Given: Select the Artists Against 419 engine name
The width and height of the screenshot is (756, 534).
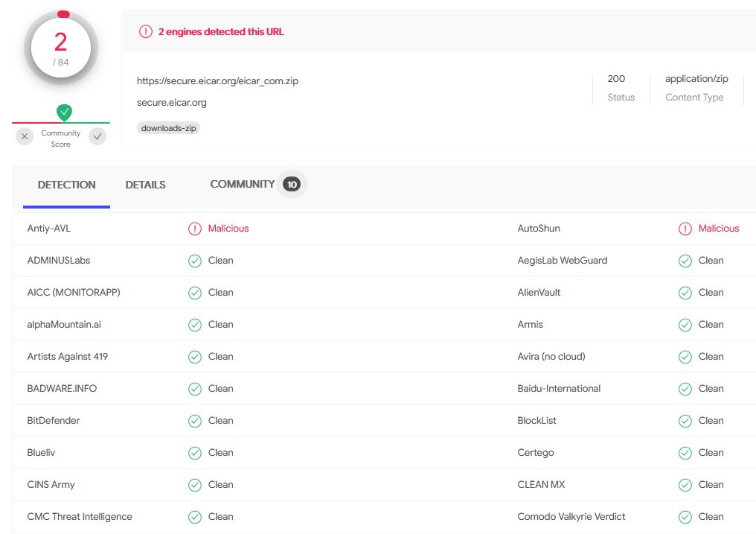Looking at the screenshot, I should pos(68,357).
